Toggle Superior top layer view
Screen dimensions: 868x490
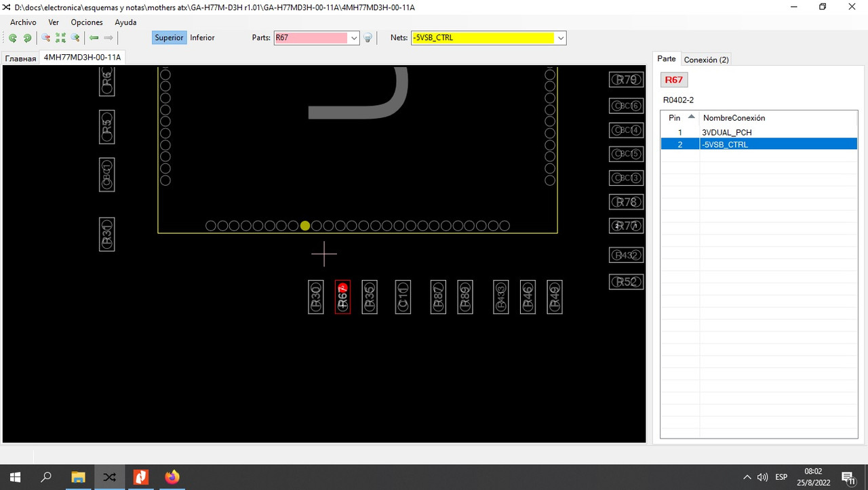coord(169,38)
